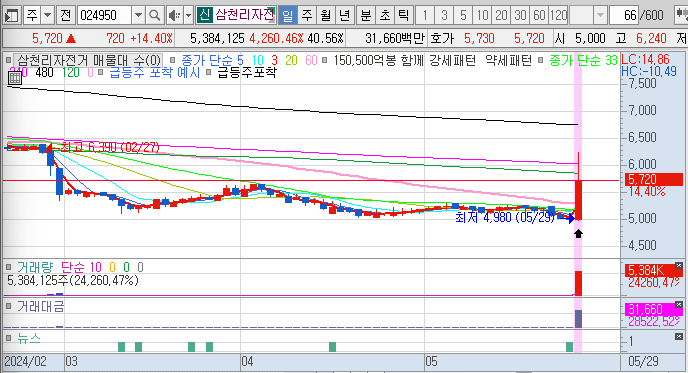This screenshot has height=373, width=688.
Task: Click the 강세패턴 label
Action: [452, 60]
